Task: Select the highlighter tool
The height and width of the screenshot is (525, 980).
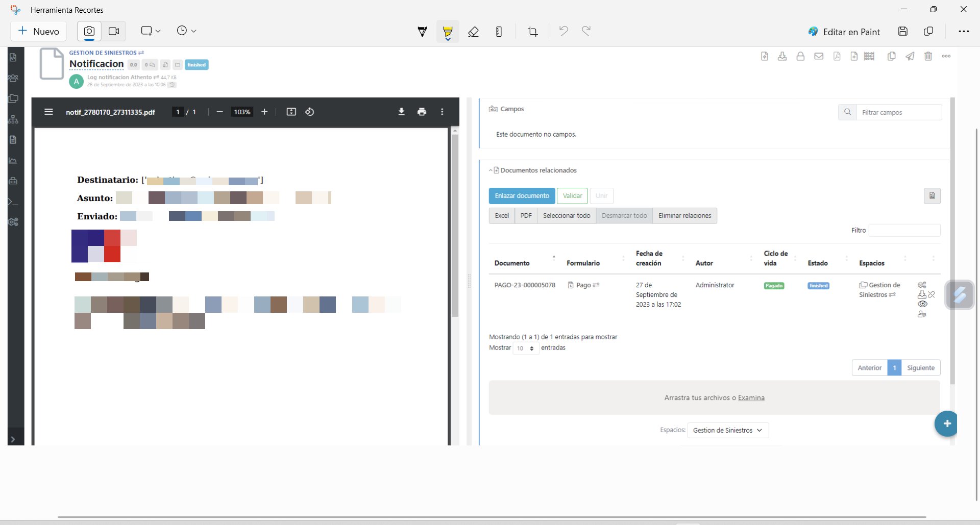Action: pos(448,32)
